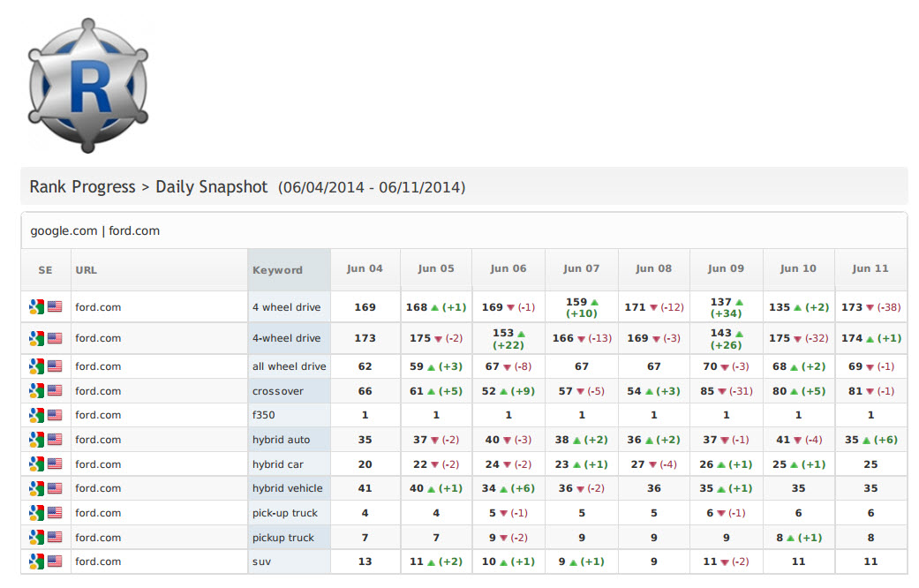This screenshot has width=919, height=588.
Task: Click US flag in pickup truck row
Action: pos(55,537)
